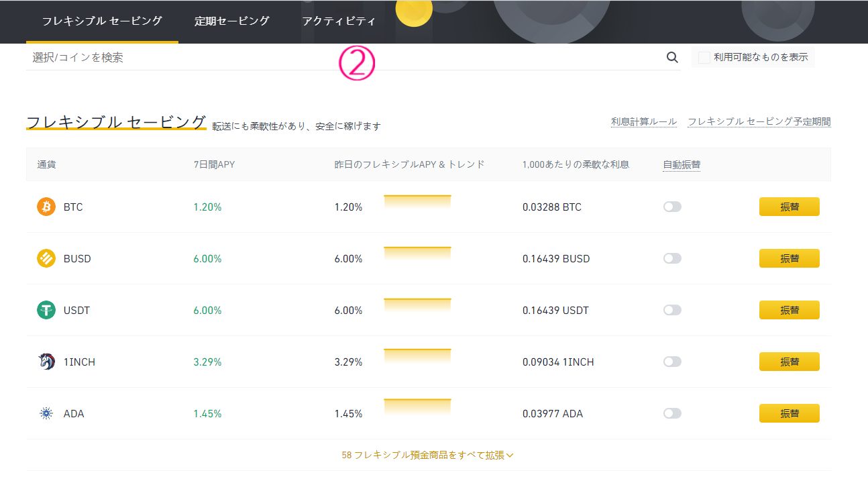This screenshot has height=479, width=868.
Task: Click the フレキシブル セービング section heading
Action: click(x=116, y=121)
